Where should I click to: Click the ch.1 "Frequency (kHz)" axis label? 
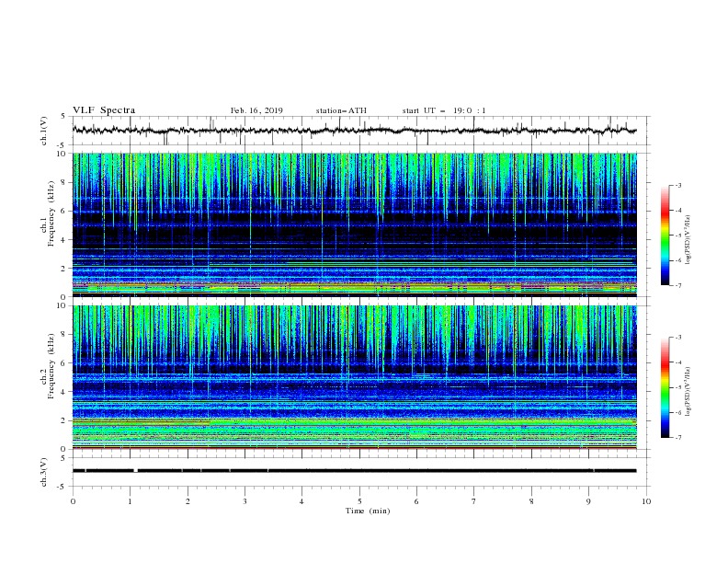(51, 213)
